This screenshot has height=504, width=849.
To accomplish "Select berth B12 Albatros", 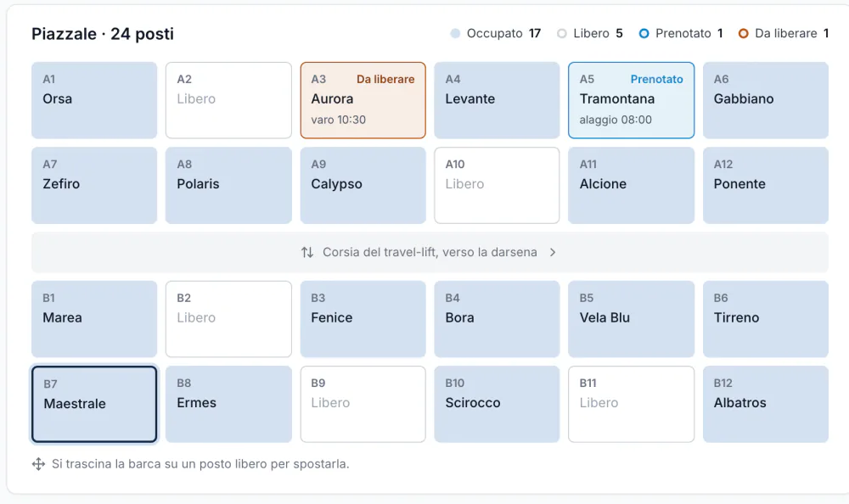I will pos(766,405).
